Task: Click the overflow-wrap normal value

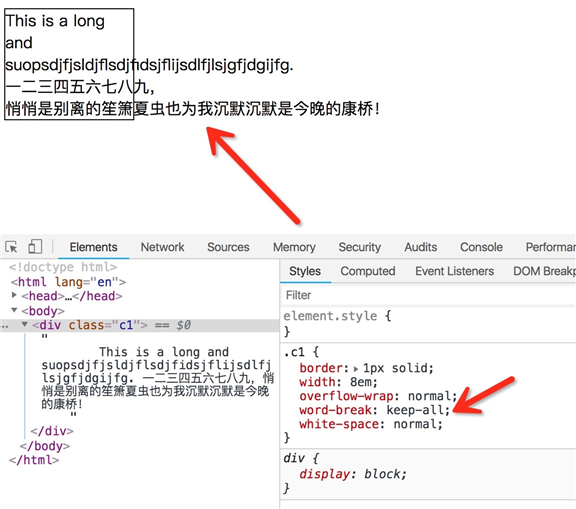Action: [x=429, y=396]
